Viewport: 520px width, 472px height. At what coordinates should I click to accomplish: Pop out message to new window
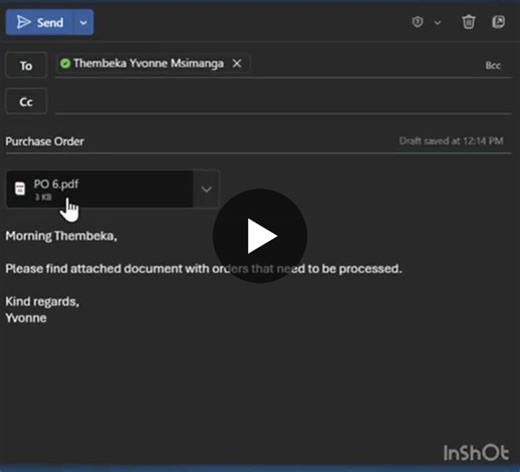(x=498, y=22)
